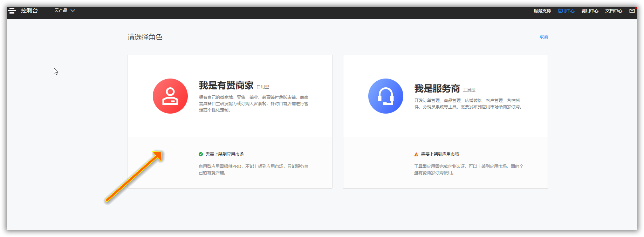Click the 无需上架到应用市场 text
This screenshot has height=237, width=644.
coord(224,154)
